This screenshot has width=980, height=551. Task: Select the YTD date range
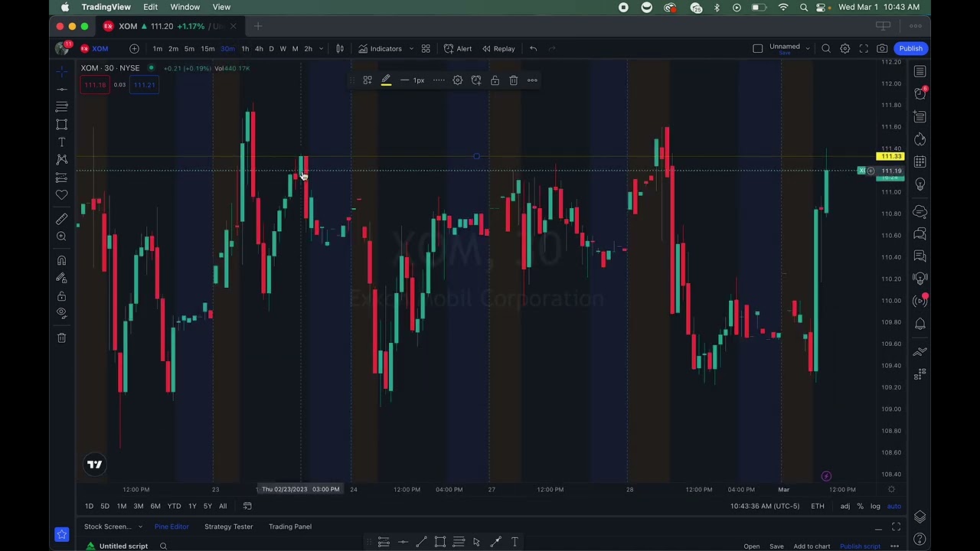174,506
